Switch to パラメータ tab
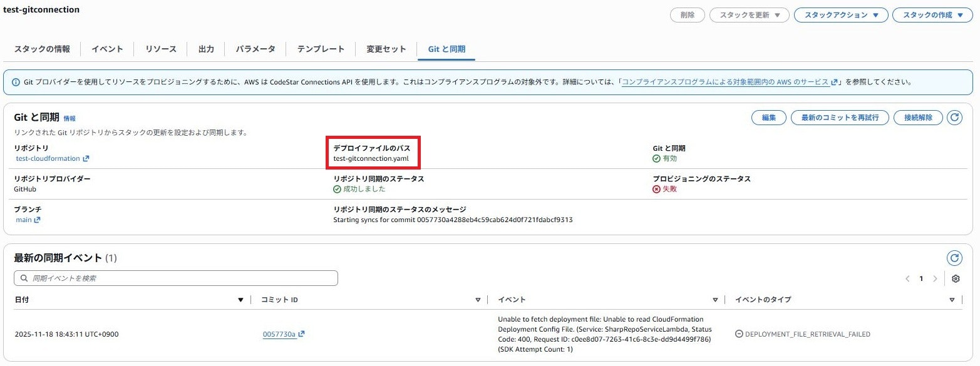This screenshot has width=980, height=366. pos(255,49)
